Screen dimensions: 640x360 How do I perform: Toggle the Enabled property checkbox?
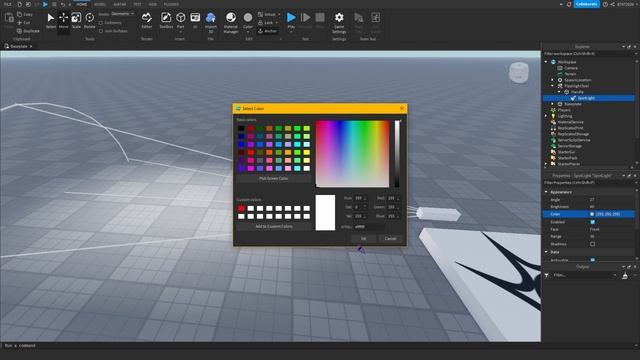pos(592,222)
